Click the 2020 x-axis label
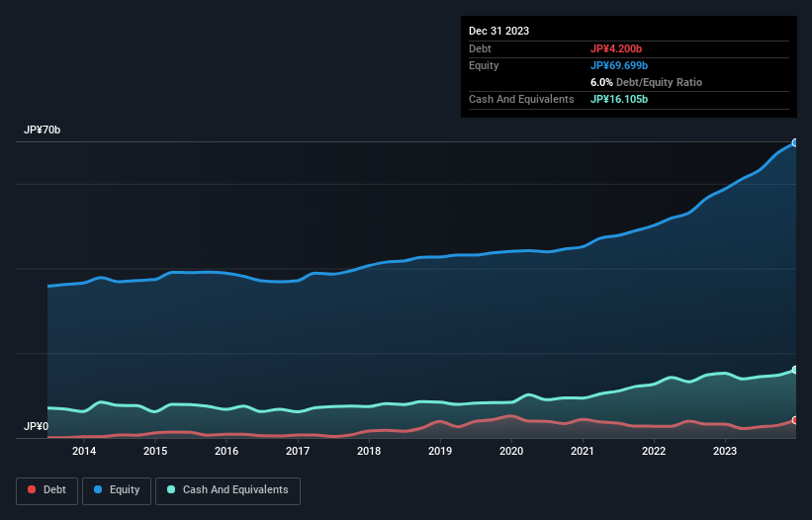The height and width of the screenshot is (520, 812). 511,451
